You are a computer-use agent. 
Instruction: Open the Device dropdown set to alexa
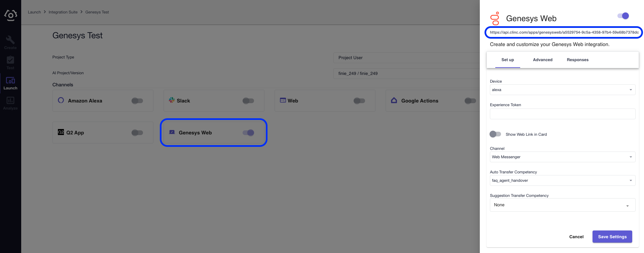[563, 90]
